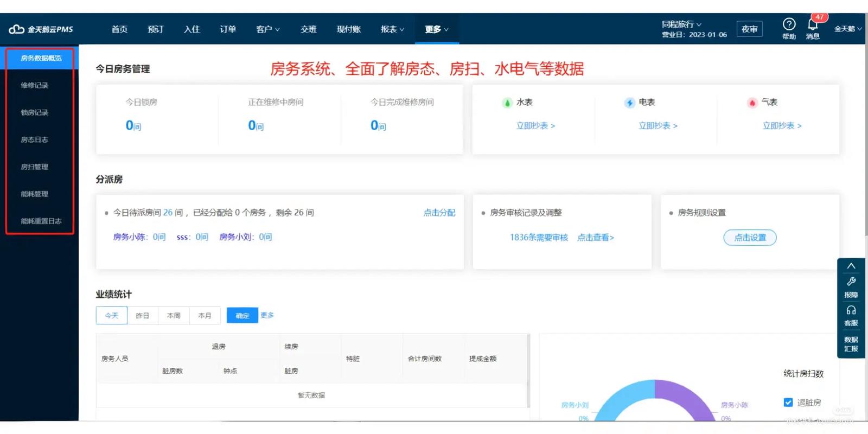Screen dimensions: 868x434
Task: Open 锁房记录 in the sidebar
Action: pyautogui.click(x=35, y=112)
